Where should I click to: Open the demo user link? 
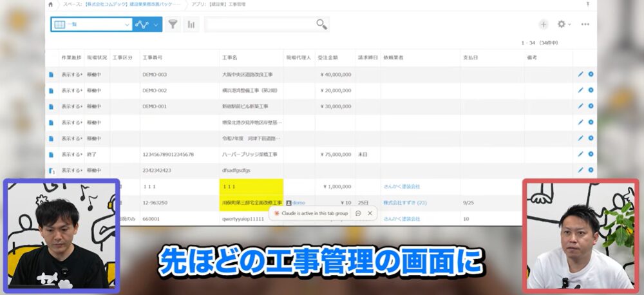click(299, 202)
